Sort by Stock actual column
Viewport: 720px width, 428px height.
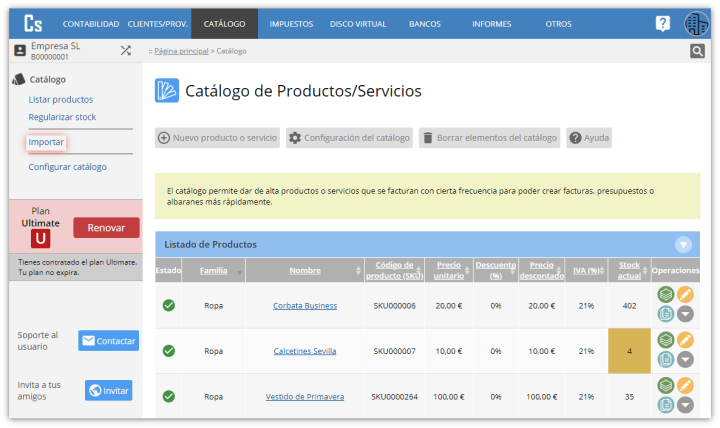click(629, 270)
